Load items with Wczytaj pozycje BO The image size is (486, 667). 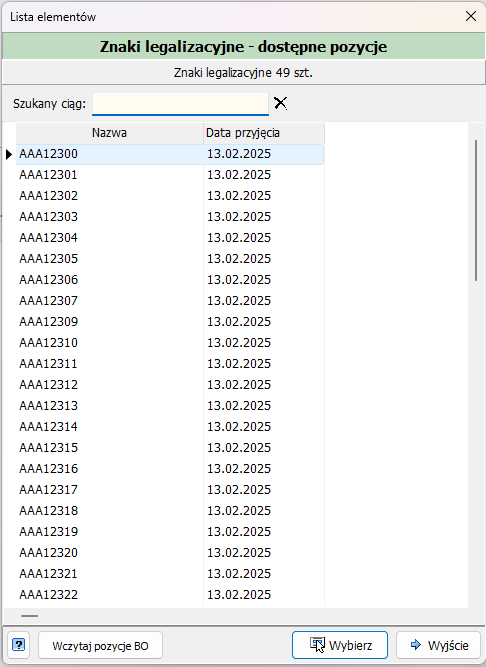100,646
